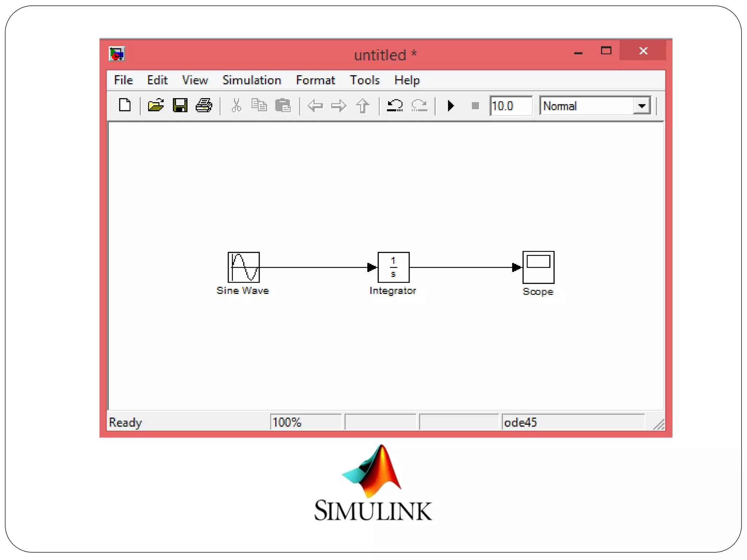Open the View menu
The height and width of the screenshot is (560, 747).
click(195, 80)
